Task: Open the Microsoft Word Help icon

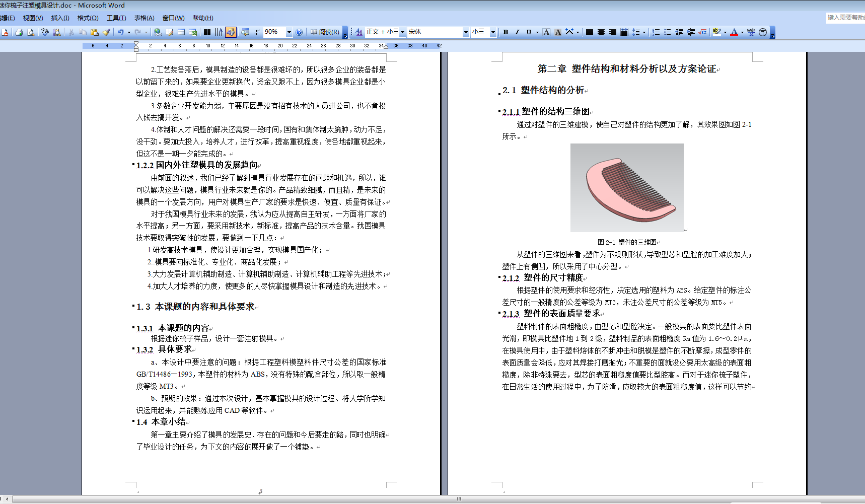Action: [299, 32]
